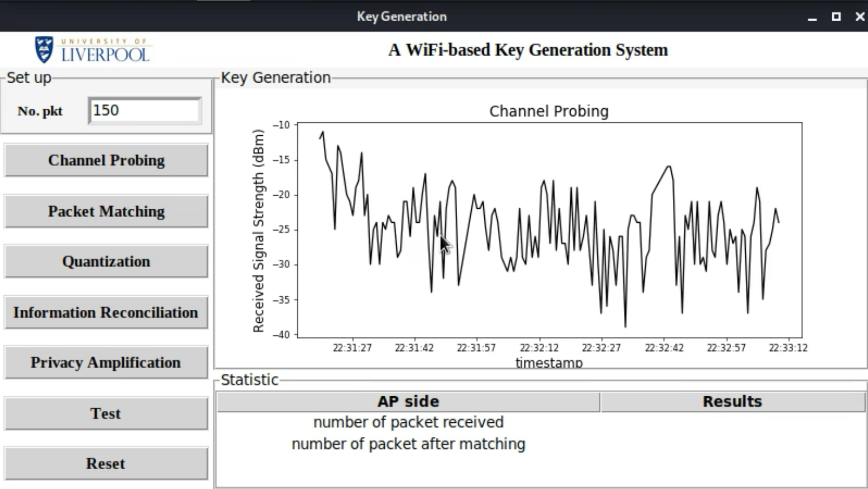Click the -25 y-axis tick label
The image size is (868, 489).
pos(281,230)
